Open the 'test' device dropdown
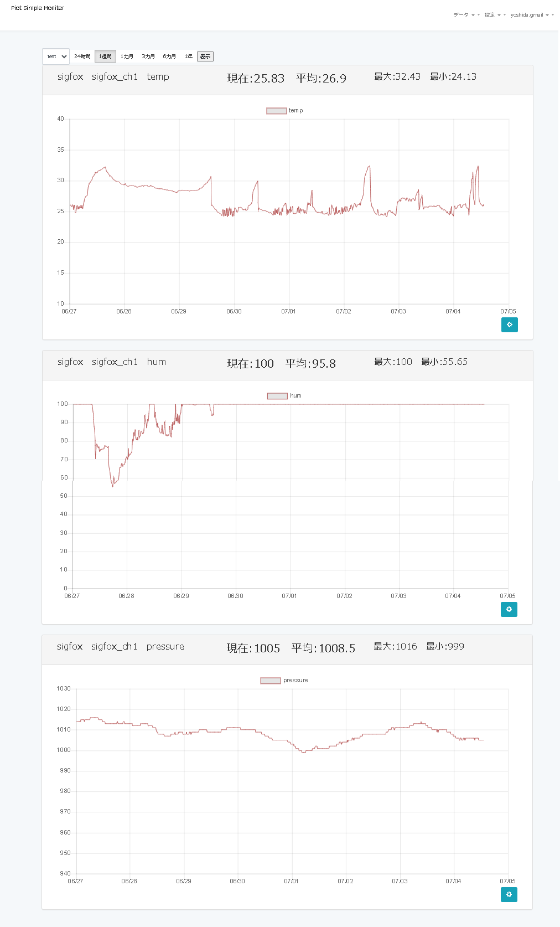560x927 pixels. point(56,56)
